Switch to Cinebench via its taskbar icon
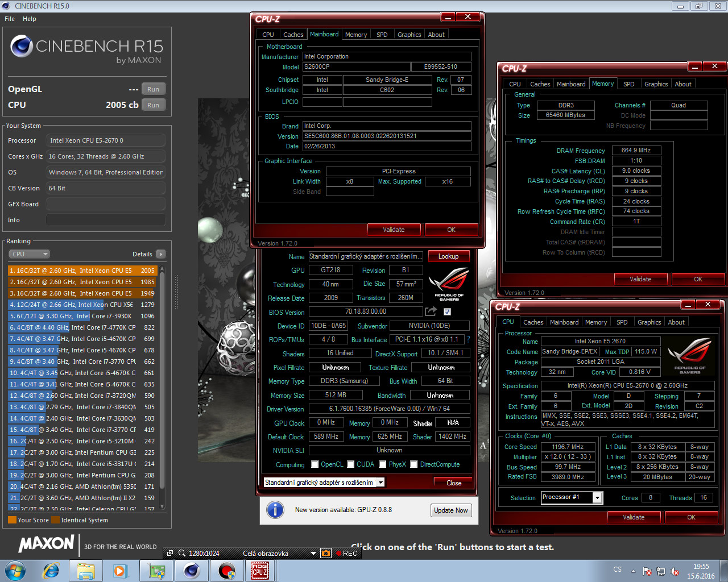Viewport: 728px width, 582px height. point(192,571)
